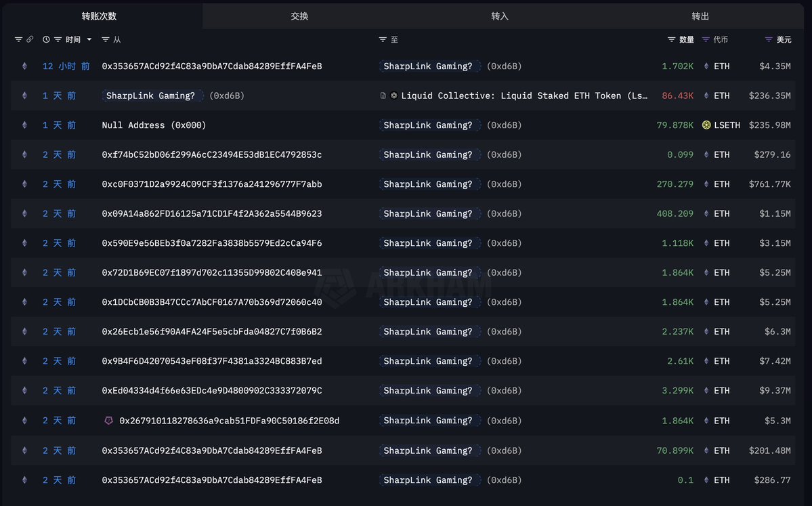This screenshot has width=812, height=506.
Task: Expand the 时间 dropdown arrow
Action: (x=89, y=39)
